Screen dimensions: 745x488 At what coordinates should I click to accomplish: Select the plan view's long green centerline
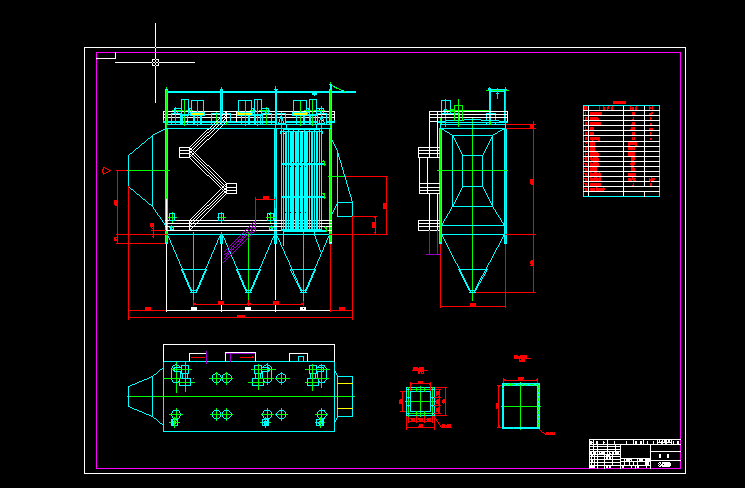(241, 396)
